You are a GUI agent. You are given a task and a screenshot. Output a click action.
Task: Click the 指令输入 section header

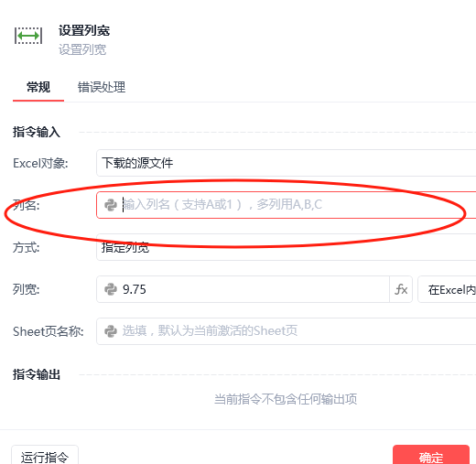point(37,132)
